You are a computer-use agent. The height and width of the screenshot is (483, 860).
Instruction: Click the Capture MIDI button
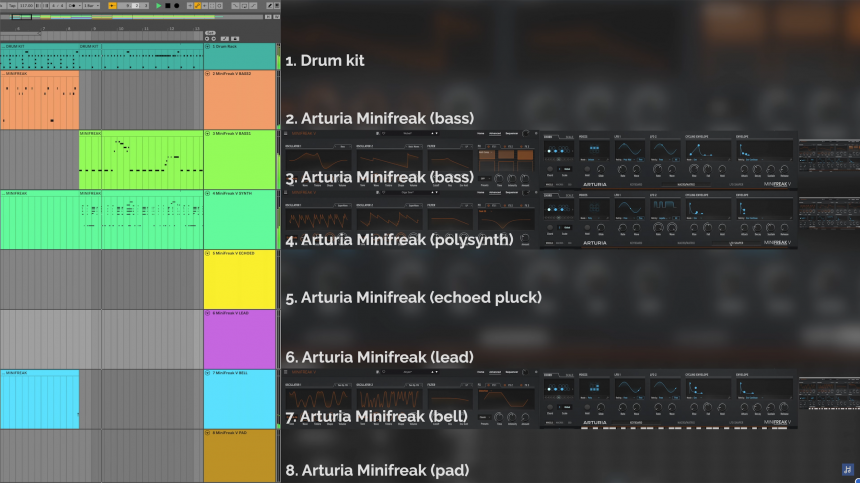[x=212, y=5]
